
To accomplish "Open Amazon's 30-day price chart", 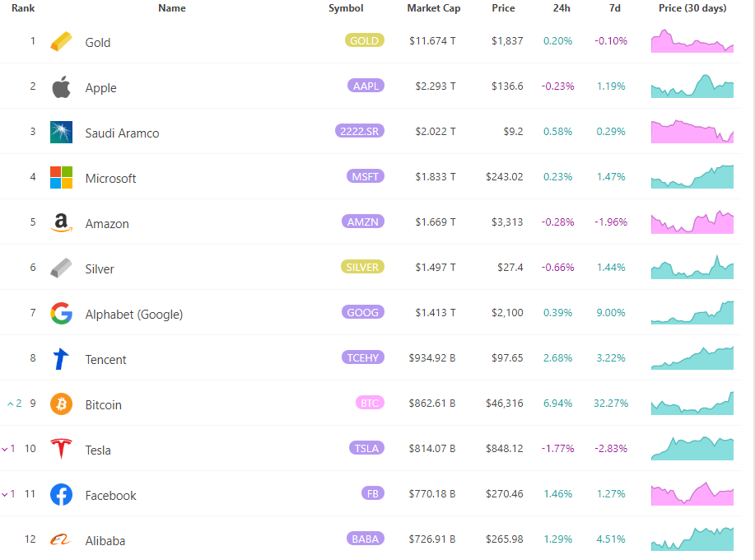I will 692,222.
